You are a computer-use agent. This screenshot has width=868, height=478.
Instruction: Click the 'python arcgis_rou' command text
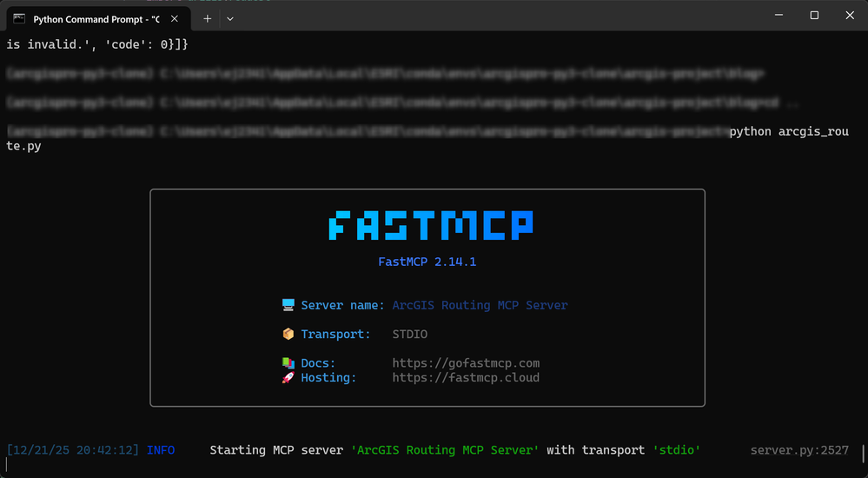(x=789, y=132)
